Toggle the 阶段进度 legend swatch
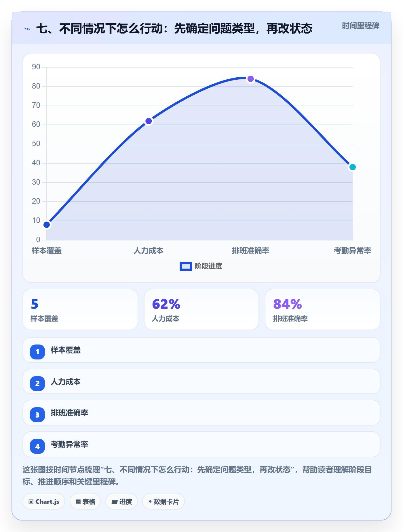Image resolution: width=403 pixels, height=532 pixels. click(186, 266)
